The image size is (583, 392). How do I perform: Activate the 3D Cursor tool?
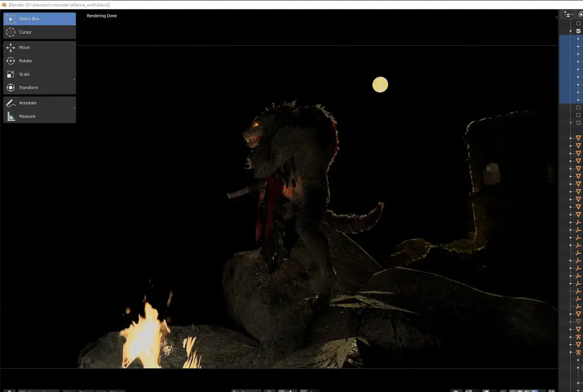click(39, 32)
